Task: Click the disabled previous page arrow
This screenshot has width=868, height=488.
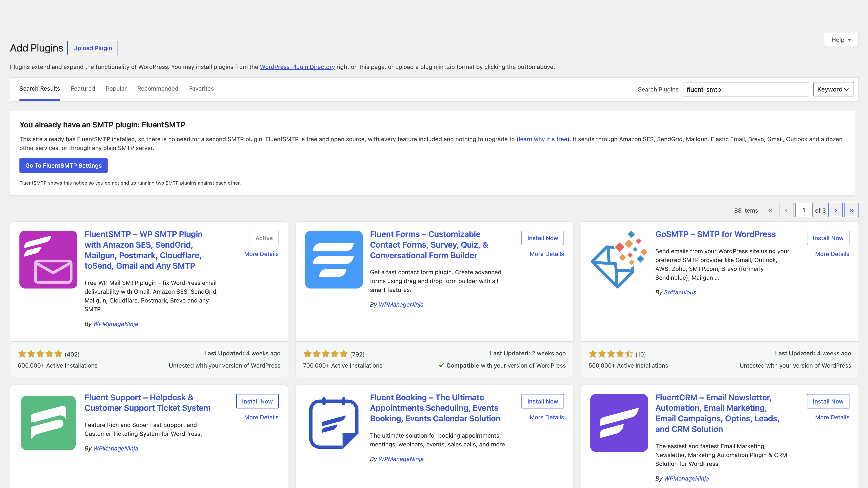Action: 786,210
